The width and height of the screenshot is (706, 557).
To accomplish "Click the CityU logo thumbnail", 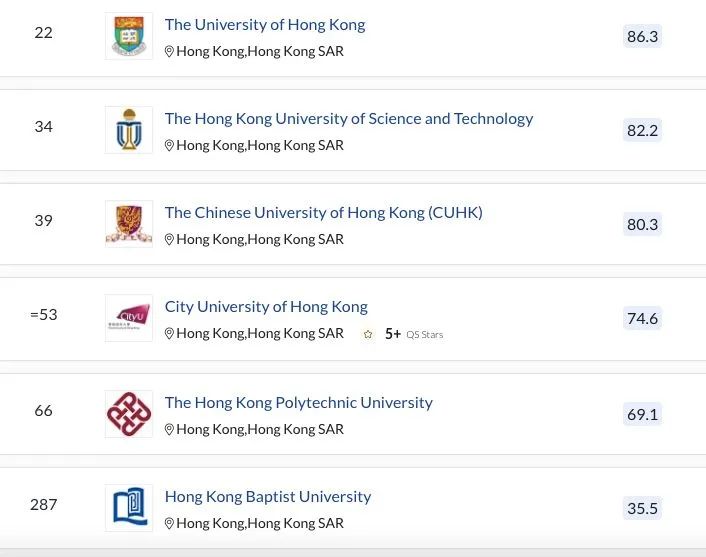I will tap(129, 318).
